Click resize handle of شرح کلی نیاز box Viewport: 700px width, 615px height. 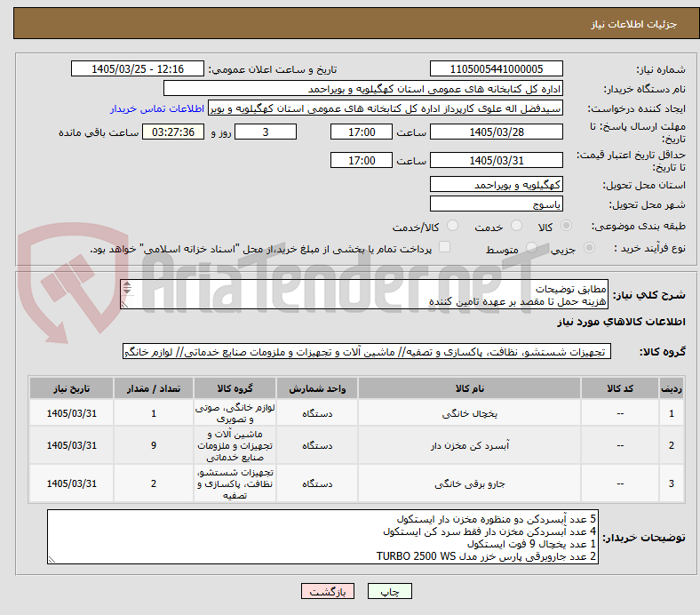point(125,305)
